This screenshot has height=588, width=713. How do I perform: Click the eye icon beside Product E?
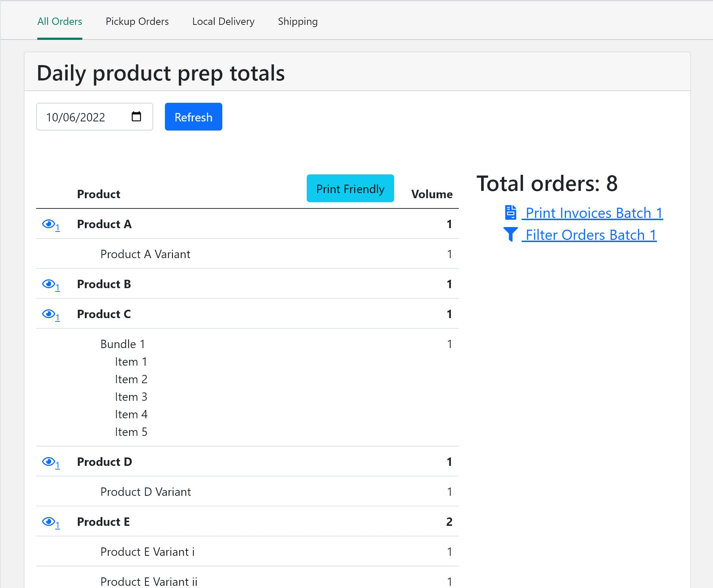click(49, 521)
